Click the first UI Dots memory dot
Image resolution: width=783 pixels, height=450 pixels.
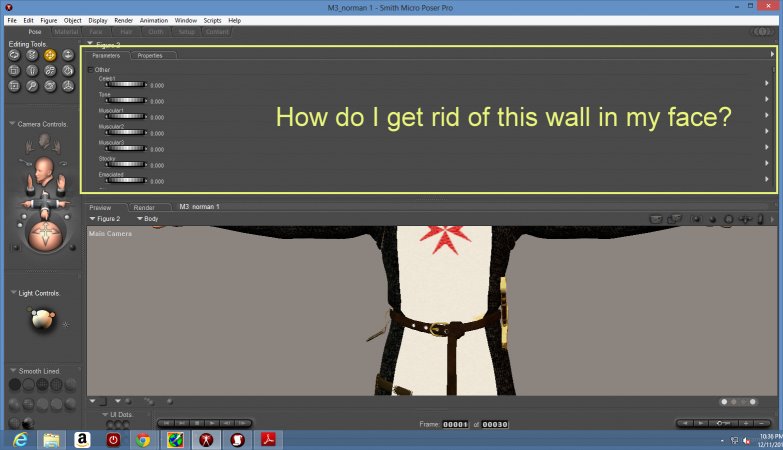110,425
